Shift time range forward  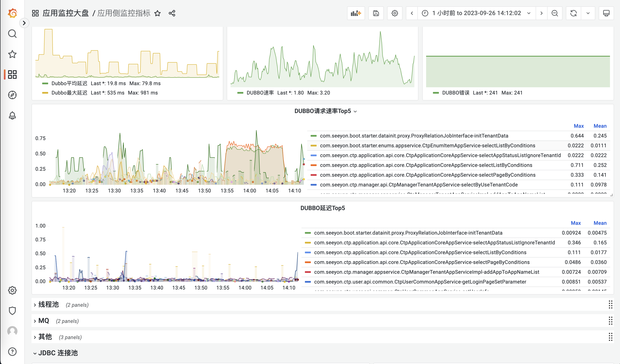tap(542, 13)
